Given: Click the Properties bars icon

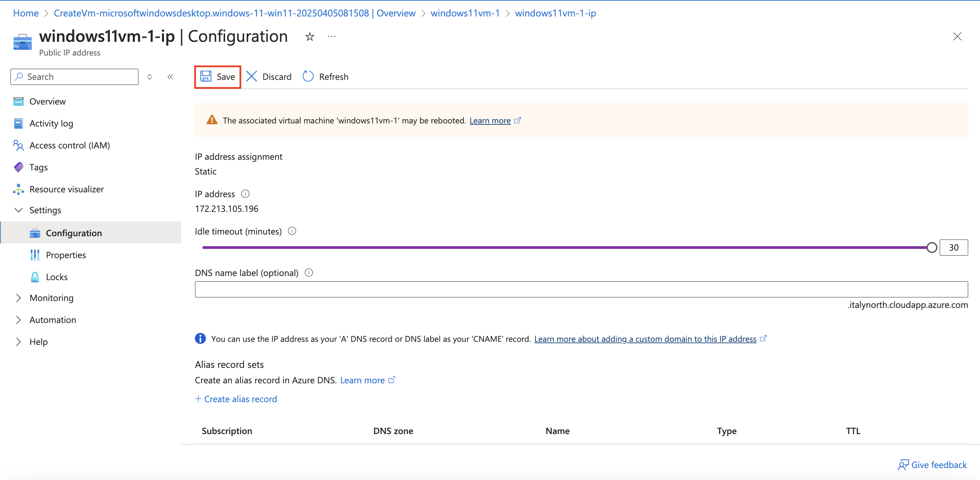Looking at the screenshot, I should pyautogui.click(x=35, y=255).
